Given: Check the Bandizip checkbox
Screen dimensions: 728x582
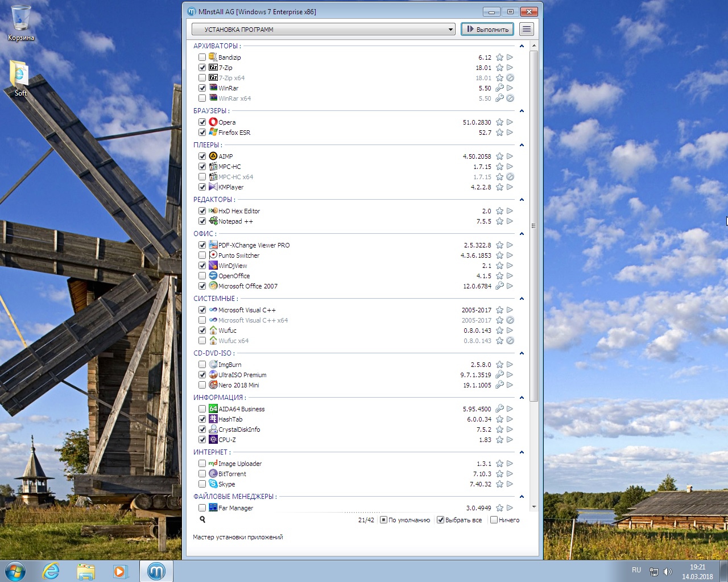Looking at the screenshot, I should [x=202, y=57].
